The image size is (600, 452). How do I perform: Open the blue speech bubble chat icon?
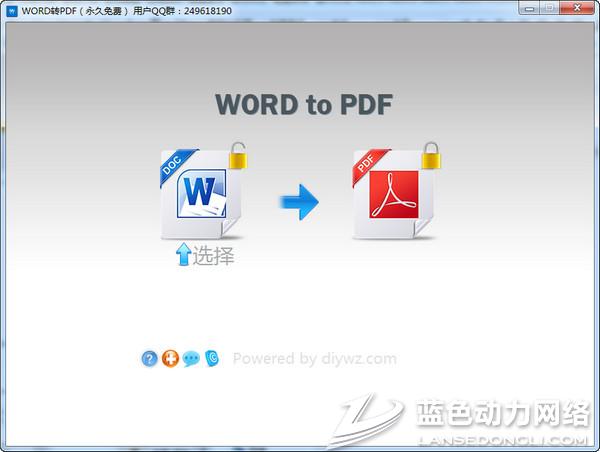(x=191, y=358)
